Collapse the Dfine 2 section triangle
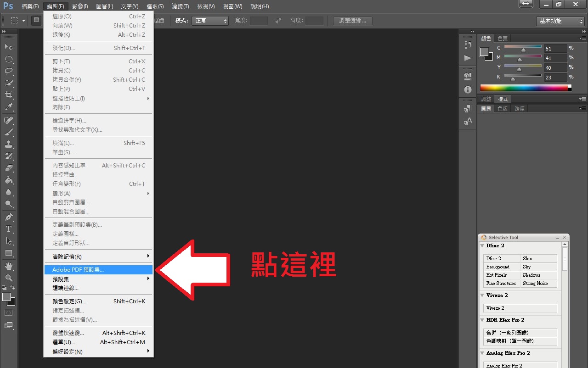Viewport: 588px width, 368px height. tap(482, 246)
